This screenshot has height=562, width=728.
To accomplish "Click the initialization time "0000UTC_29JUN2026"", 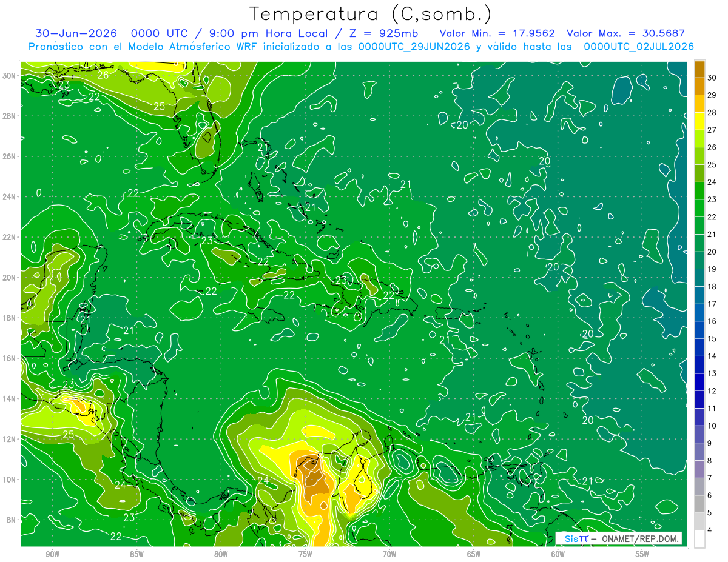I will point(414,47).
